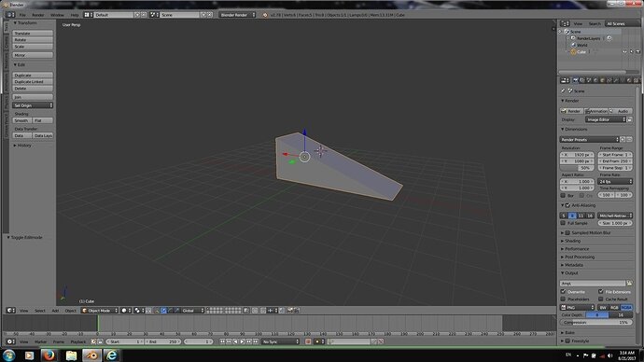Toggle the Anti-Aliasing checkbox
The height and width of the screenshot is (362, 644).
(x=568, y=205)
